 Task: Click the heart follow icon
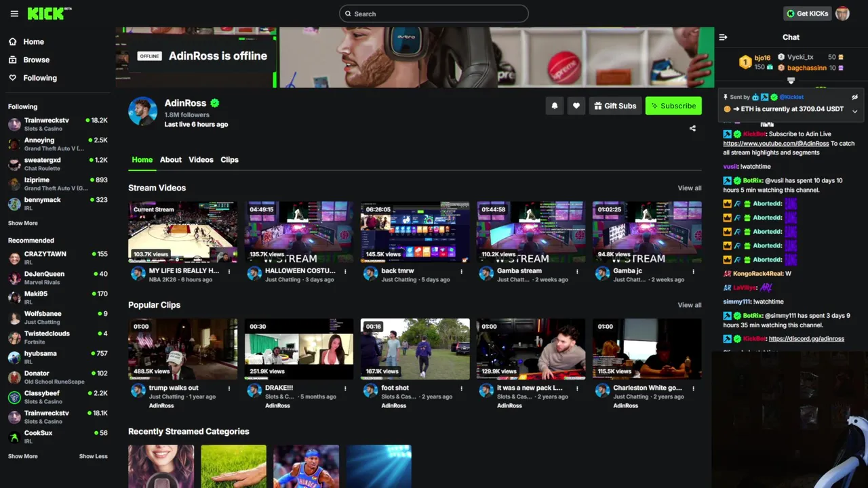click(576, 106)
